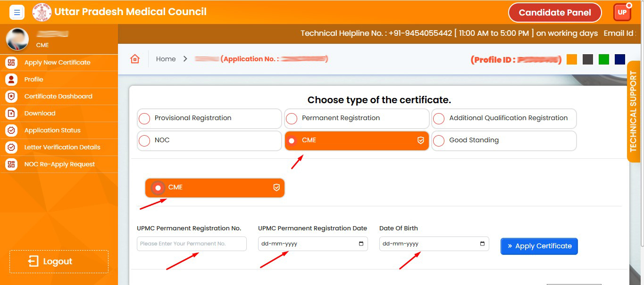Go to NOC Re-Apply Request menu item
Viewport: 644px width, 285px height.
[59, 164]
